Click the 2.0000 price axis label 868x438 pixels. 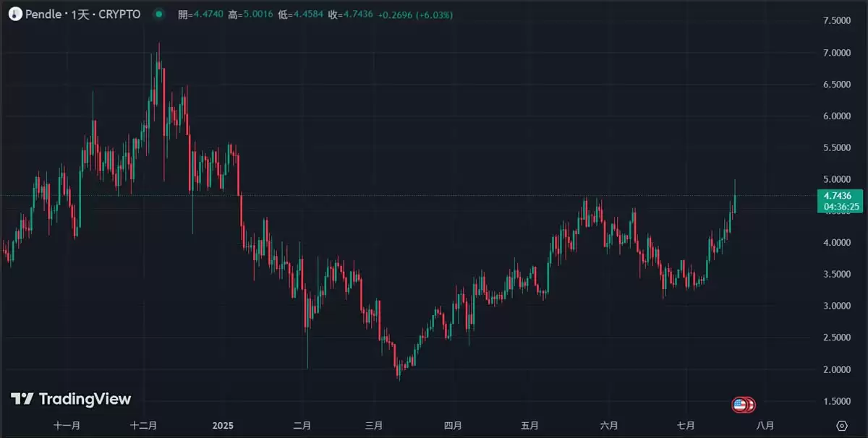pyautogui.click(x=836, y=369)
